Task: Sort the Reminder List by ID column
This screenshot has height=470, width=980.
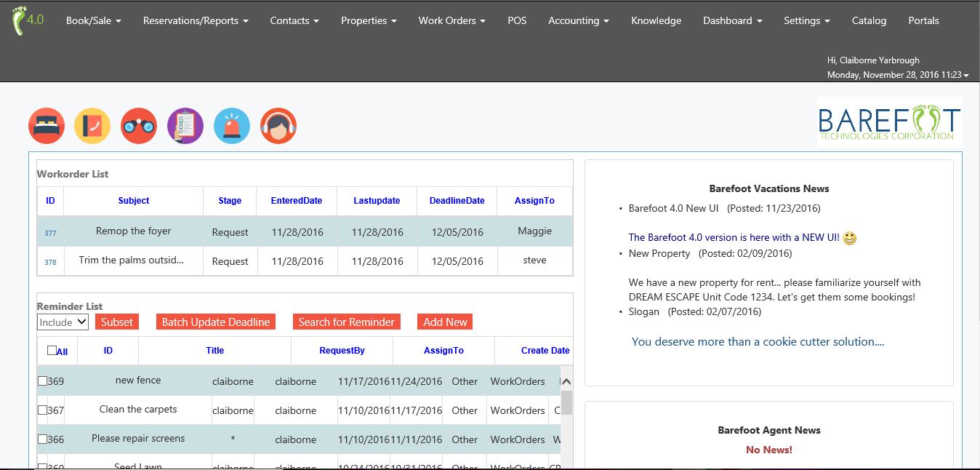Action: (108, 351)
